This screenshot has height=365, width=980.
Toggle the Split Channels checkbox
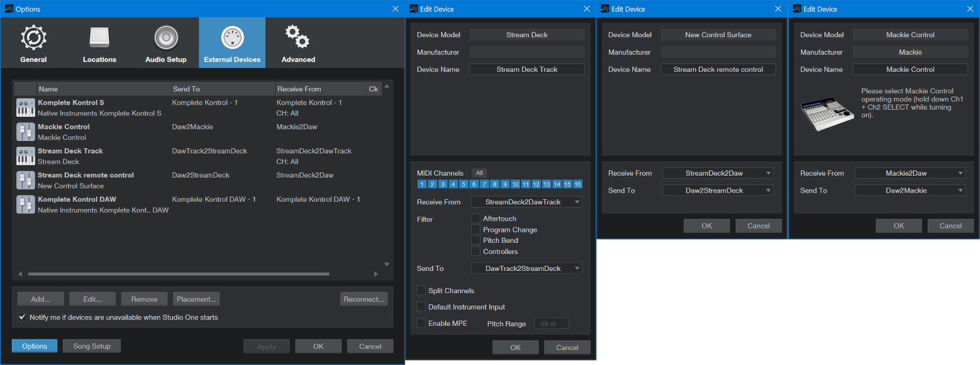(421, 291)
